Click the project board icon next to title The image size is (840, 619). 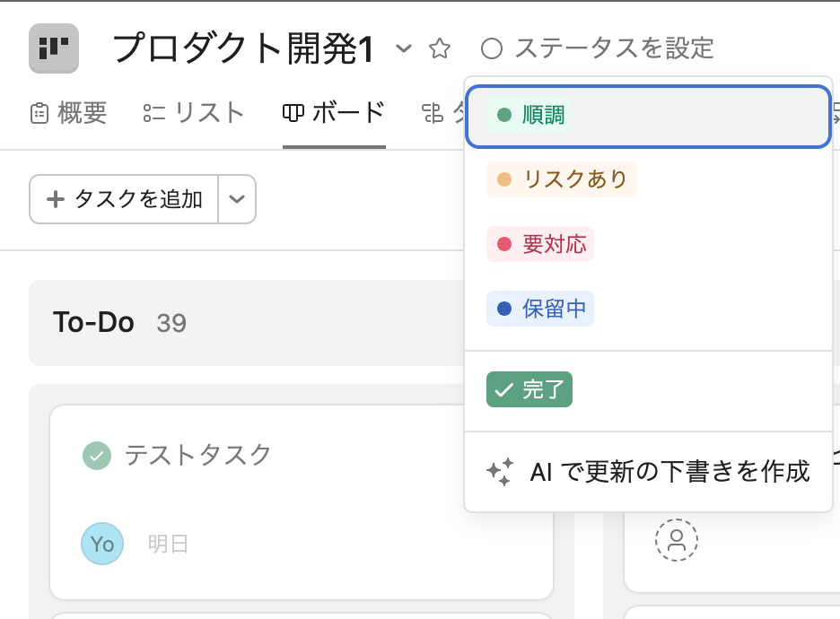click(54, 48)
